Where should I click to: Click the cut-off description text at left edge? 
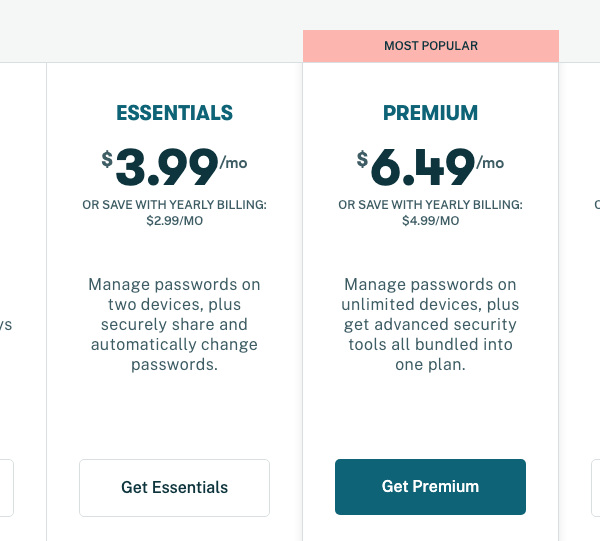click(6, 325)
